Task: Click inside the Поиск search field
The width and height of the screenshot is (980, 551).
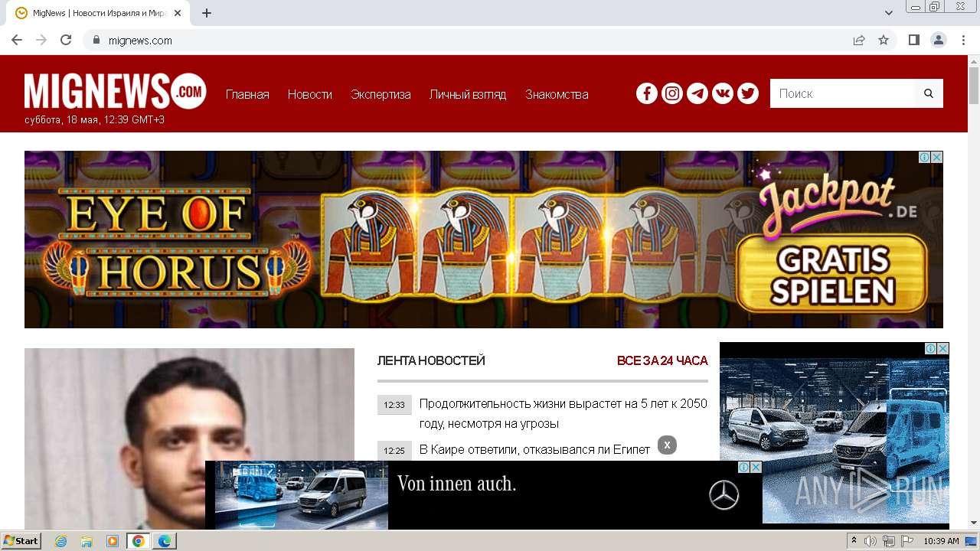Action: click(842, 93)
